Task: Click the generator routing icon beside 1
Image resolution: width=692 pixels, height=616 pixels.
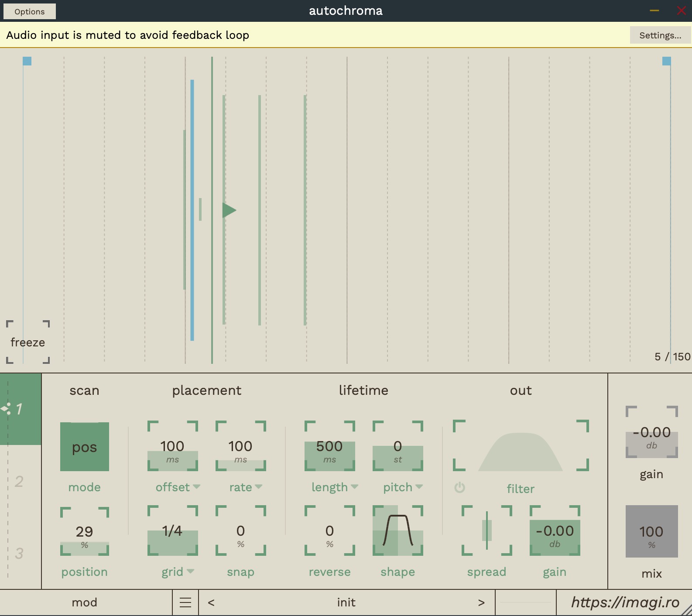Action: [6, 409]
